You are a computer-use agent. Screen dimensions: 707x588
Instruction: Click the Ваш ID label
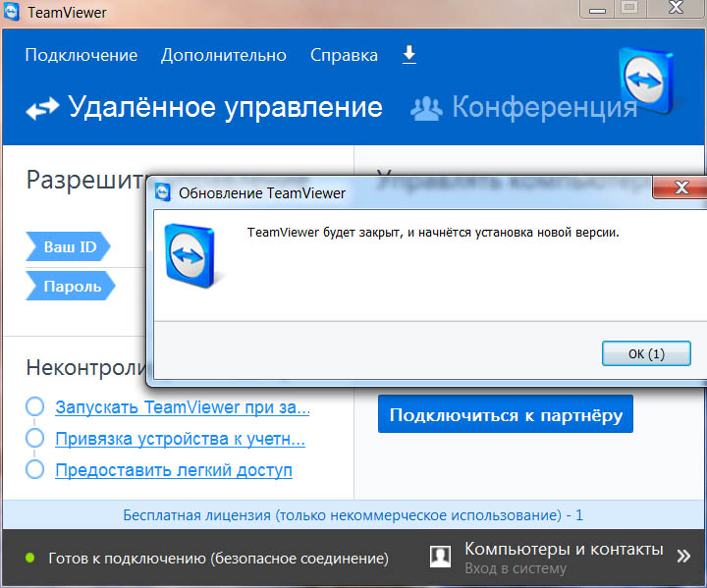(69, 246)
